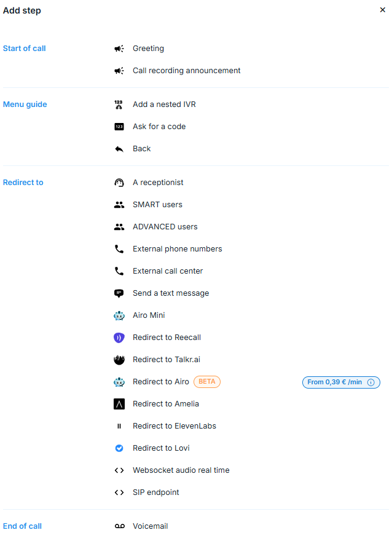Viewport: 392px width, 538px height.
Task: Click the nested IVR tree icon
Action: click(119, 105)
